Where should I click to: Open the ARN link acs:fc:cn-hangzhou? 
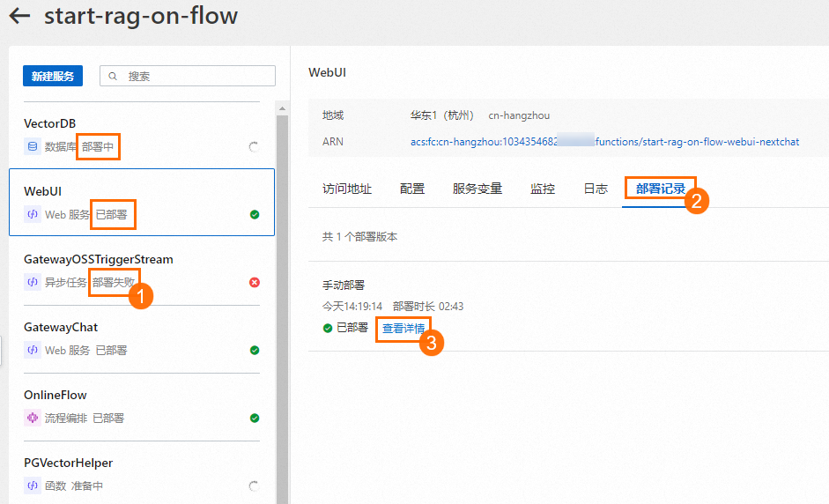pos(604,142)
